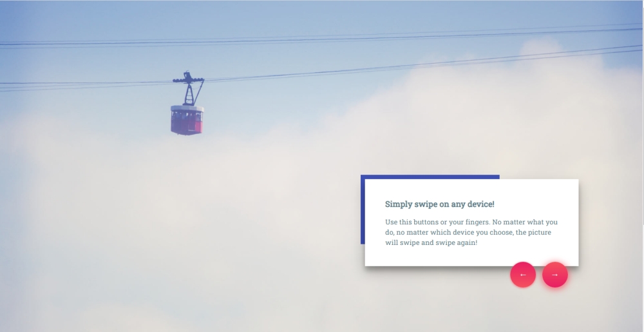Click the left arrow previous slide button
This screenshot has width=644, height=332.
(x=523, y=275)
